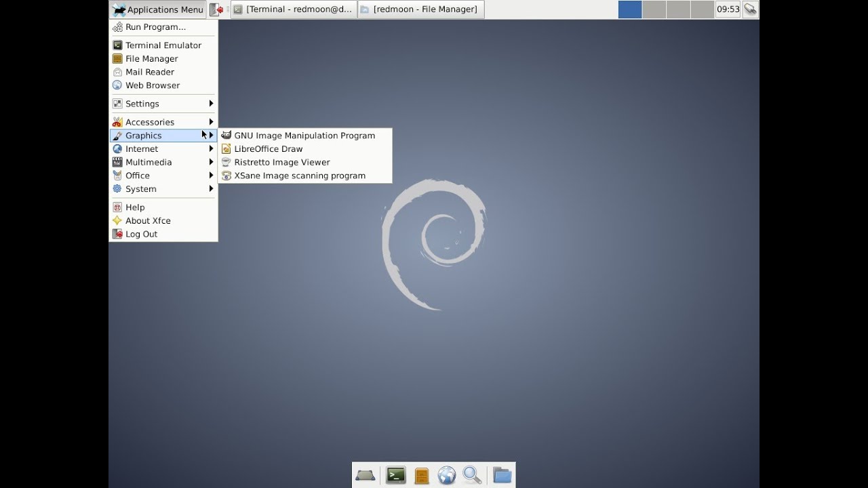The width and height of the screenshot is (868, 488).
Task: Start XSane Image scanning program
Action: point(304,176)
